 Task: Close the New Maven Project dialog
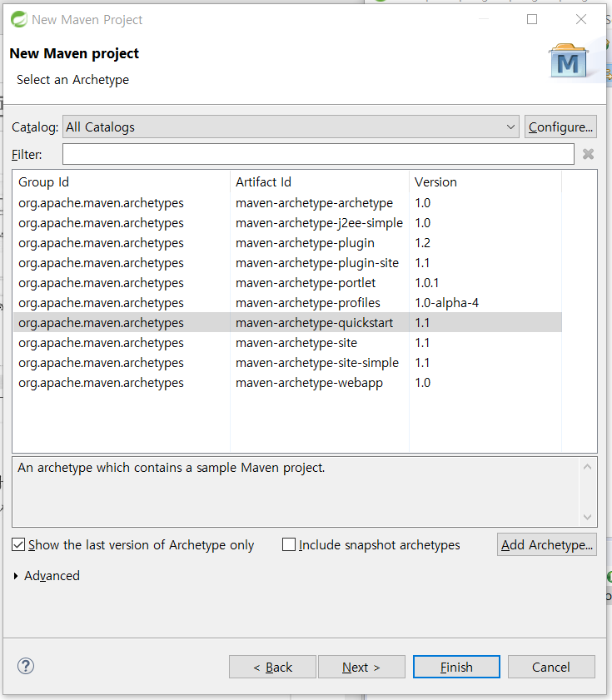point(581,19)
